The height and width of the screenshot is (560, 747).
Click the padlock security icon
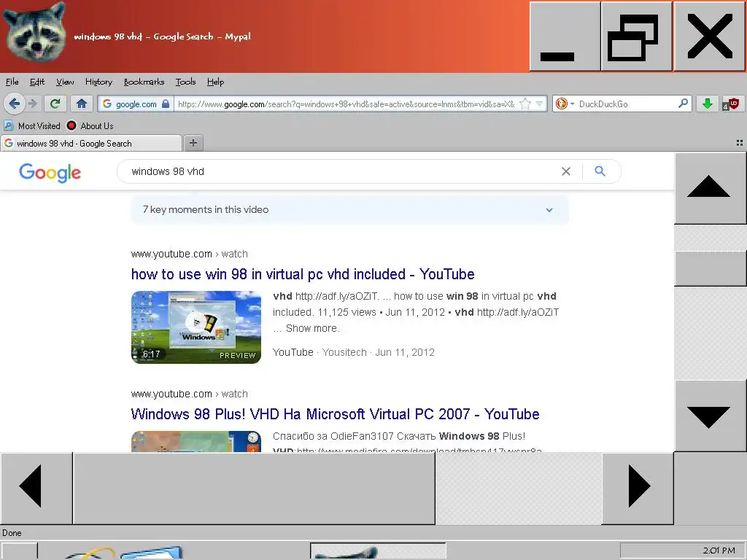click(x=166, y=104)
